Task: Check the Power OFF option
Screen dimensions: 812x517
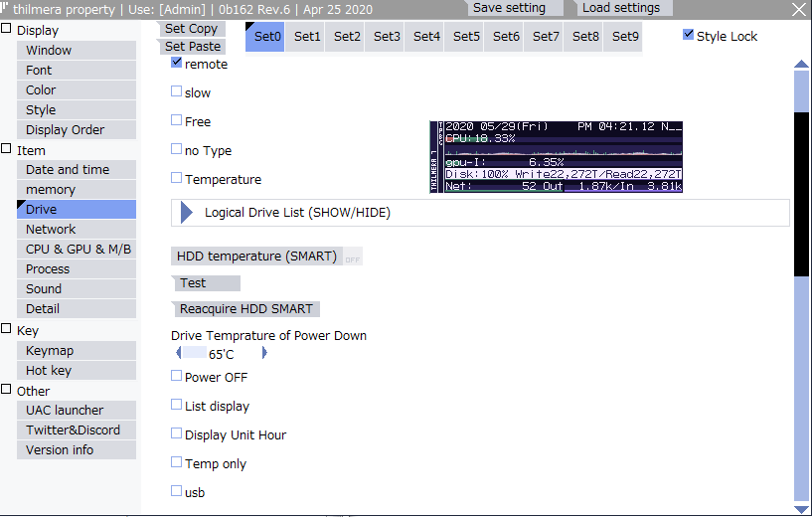Action: [x=177, y=376]
